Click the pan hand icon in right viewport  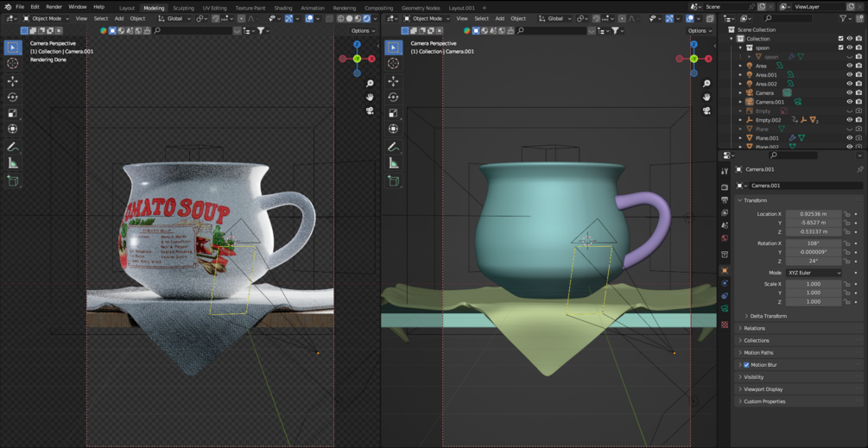(x=706, y=98)
